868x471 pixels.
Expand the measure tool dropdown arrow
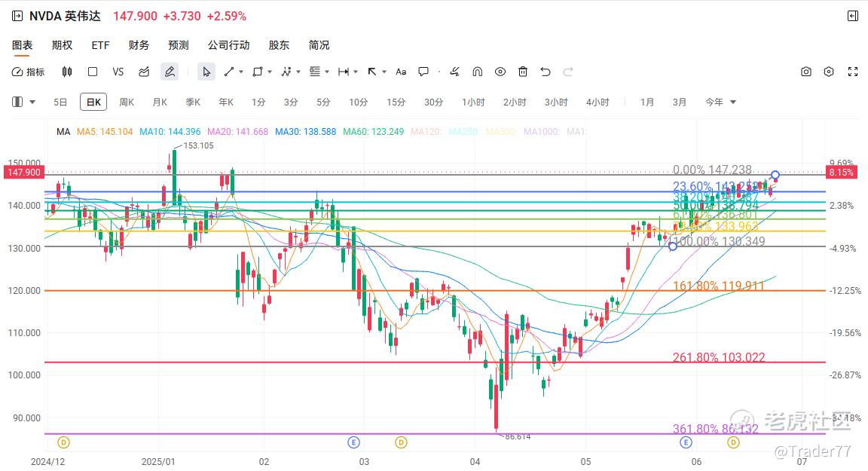[356, 72]
